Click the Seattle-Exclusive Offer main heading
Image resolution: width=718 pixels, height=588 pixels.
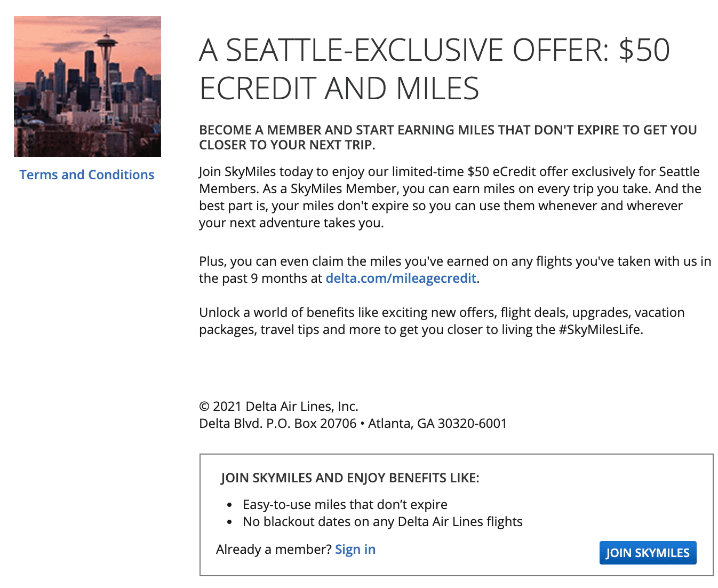pos(434,69)
